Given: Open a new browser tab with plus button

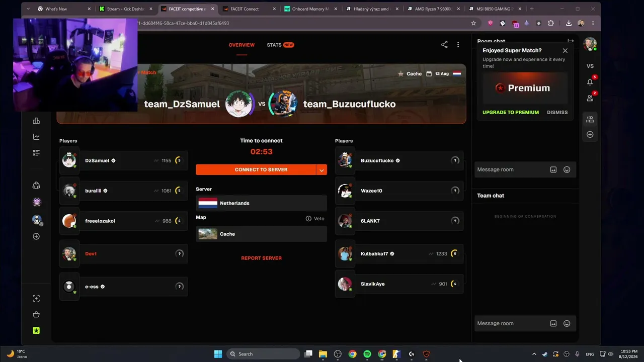Looking at the screenshot, I should point(532,9).
